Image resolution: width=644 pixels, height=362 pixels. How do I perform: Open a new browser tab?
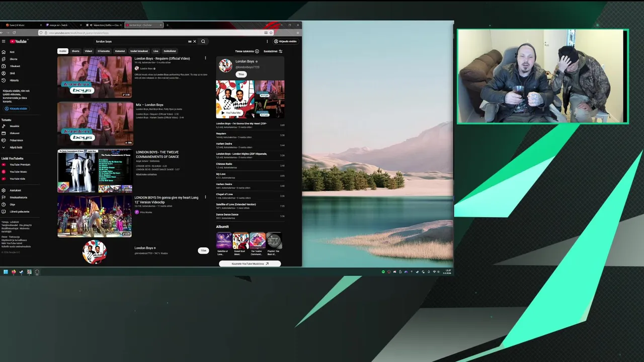coord(168,25)
